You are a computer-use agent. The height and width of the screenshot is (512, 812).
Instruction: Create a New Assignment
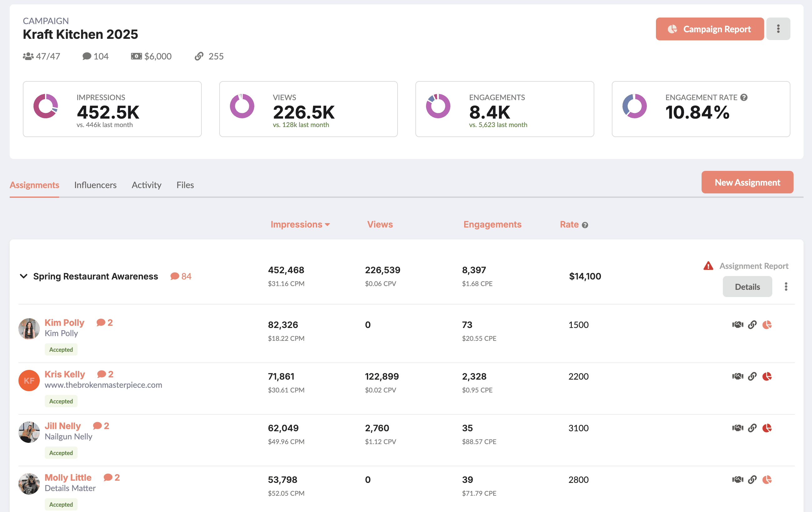tap(747, 182)
